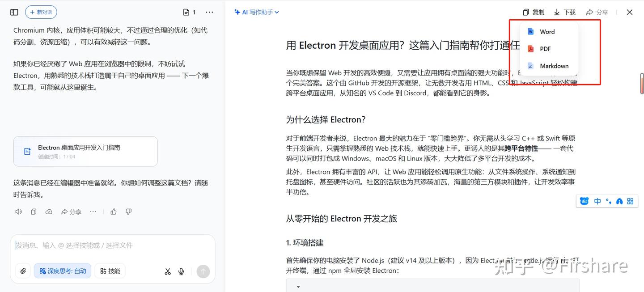Focus the 发消息 message input box
This screenshot has width=644, height=292.
pyautogui.click(x=112, y=245)
